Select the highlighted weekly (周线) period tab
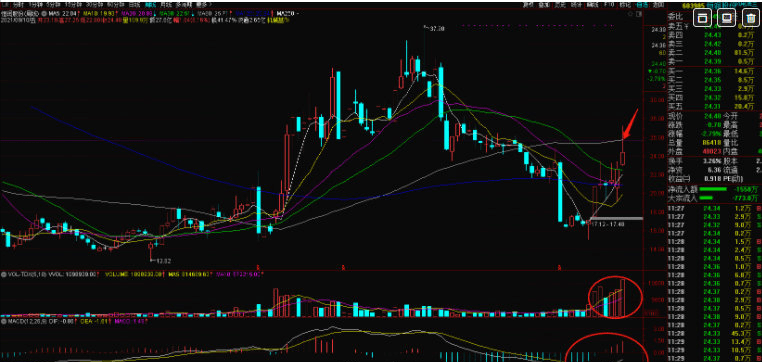This screenshot has width=762, height=362. click(x=151, y=4)
